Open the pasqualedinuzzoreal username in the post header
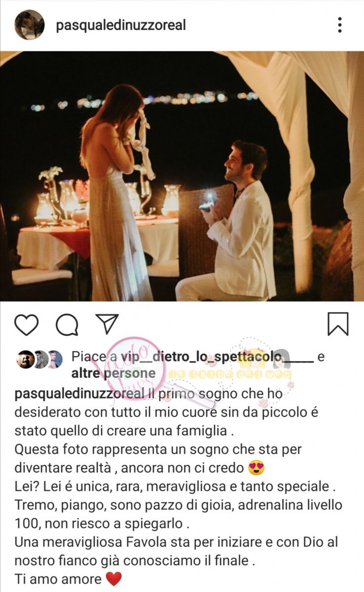This screenshot has width=364, height=592. coord(121,25)
